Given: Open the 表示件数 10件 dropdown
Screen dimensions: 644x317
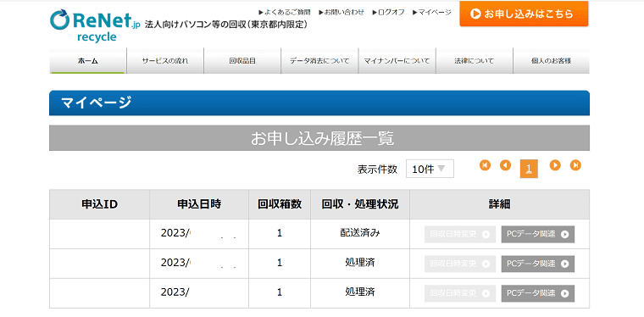Looking at the screenshot, I should (x=430, y=169).
